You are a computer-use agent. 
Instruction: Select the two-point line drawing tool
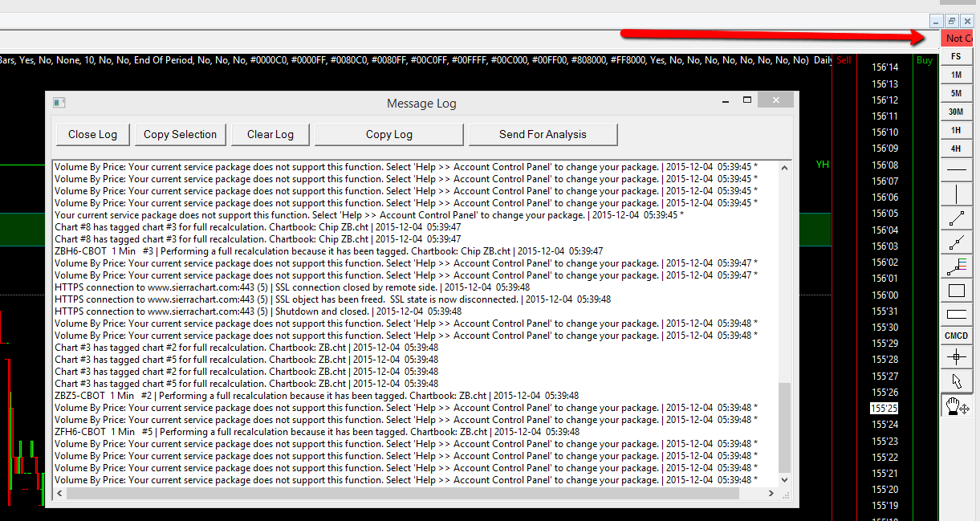[956, 218]
